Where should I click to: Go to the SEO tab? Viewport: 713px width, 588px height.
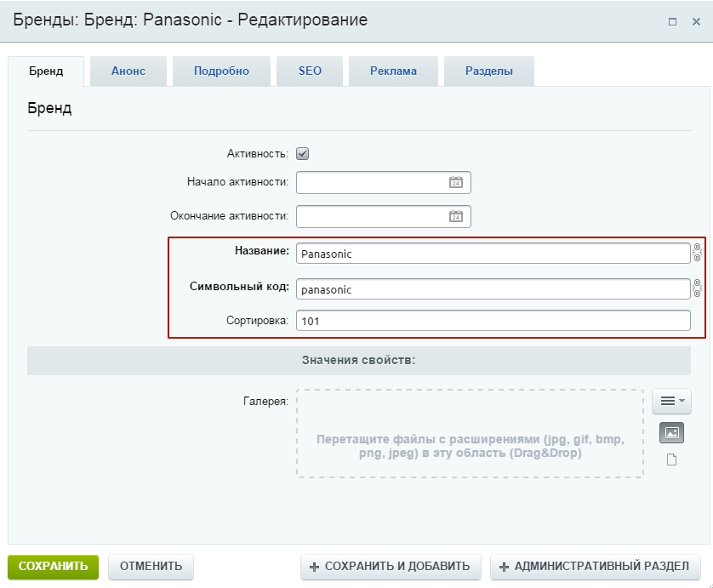[310, 71]
